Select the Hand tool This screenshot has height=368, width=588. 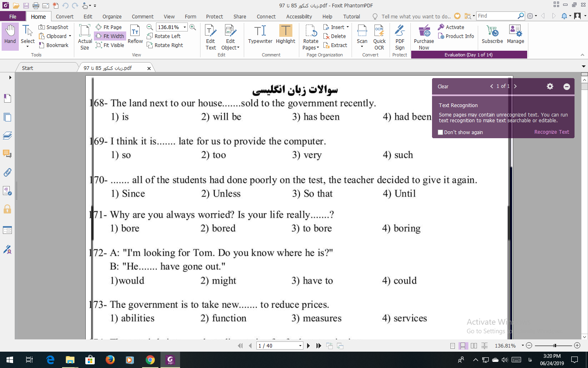[10, 35]
